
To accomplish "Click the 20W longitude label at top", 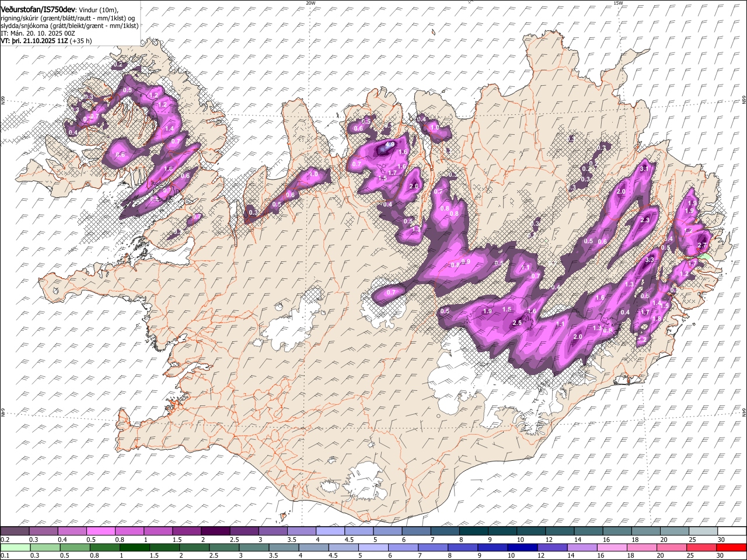I will (x=310, y=3).
